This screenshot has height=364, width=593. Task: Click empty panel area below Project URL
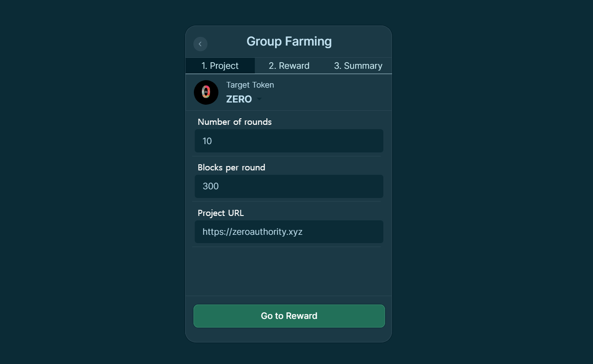[x=289, y=271]
